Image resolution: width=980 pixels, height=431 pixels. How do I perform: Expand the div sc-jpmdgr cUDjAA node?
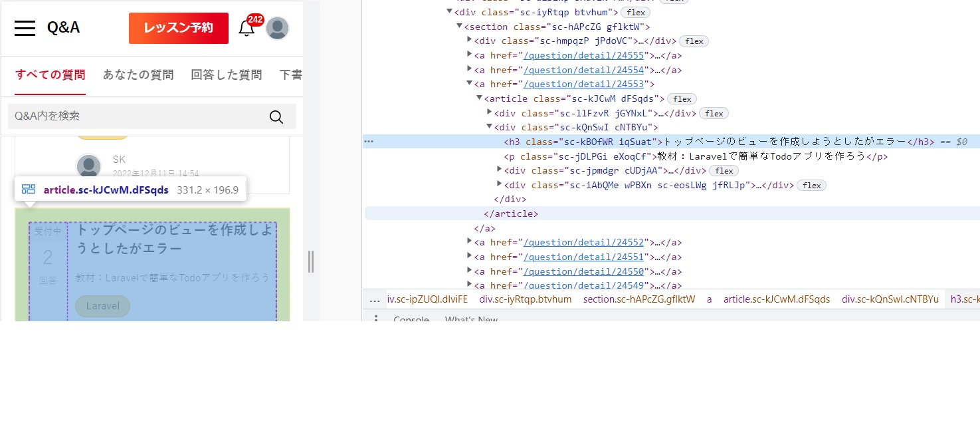tap(500, 170)
